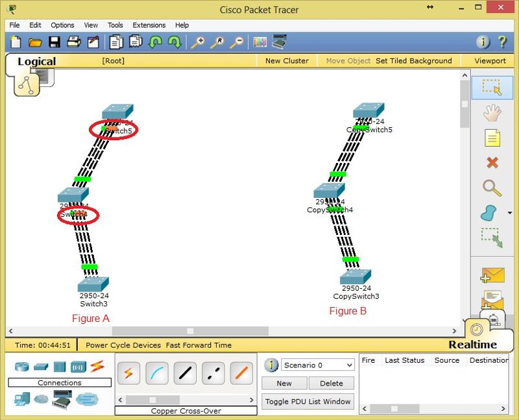Choose the Select tool in right panel
This screenshot has width=519, height=420.
point(492,88)
